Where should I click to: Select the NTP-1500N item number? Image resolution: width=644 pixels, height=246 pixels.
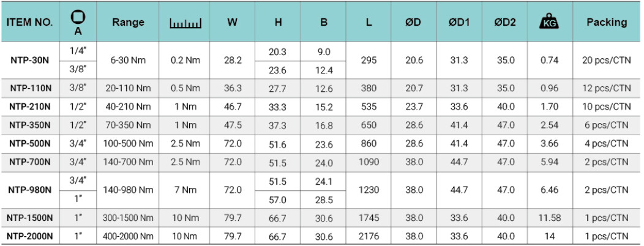pyautogui.click(x=31, y=218)
